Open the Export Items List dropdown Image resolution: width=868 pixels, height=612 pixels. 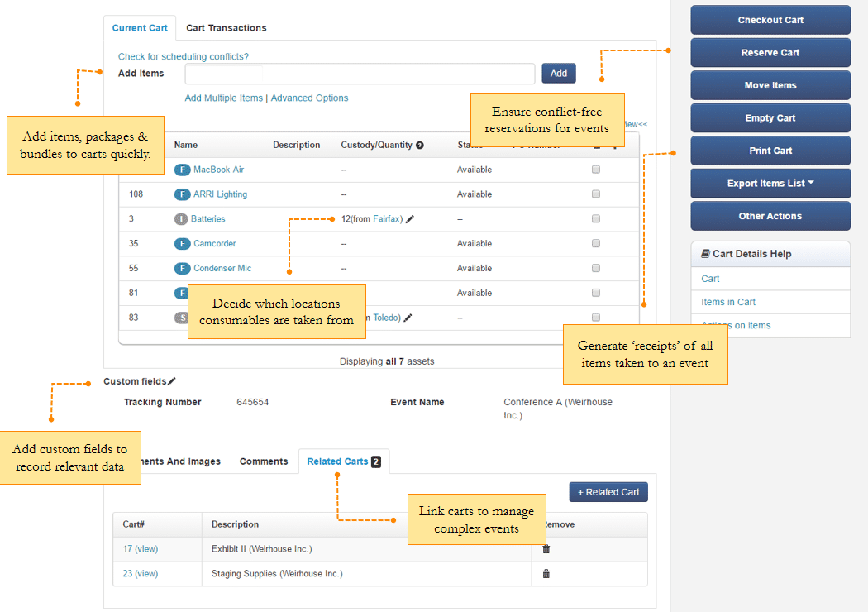[770, 184]
